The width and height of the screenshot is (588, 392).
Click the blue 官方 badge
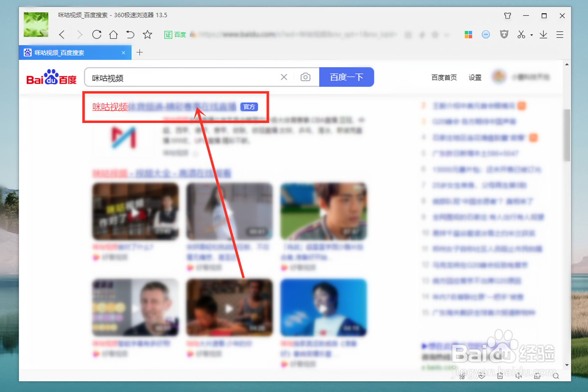[x=249, y=107]
